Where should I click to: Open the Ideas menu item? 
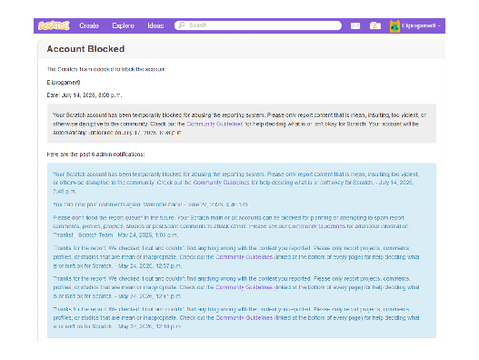pyautogui.click(x=156, y=26)
